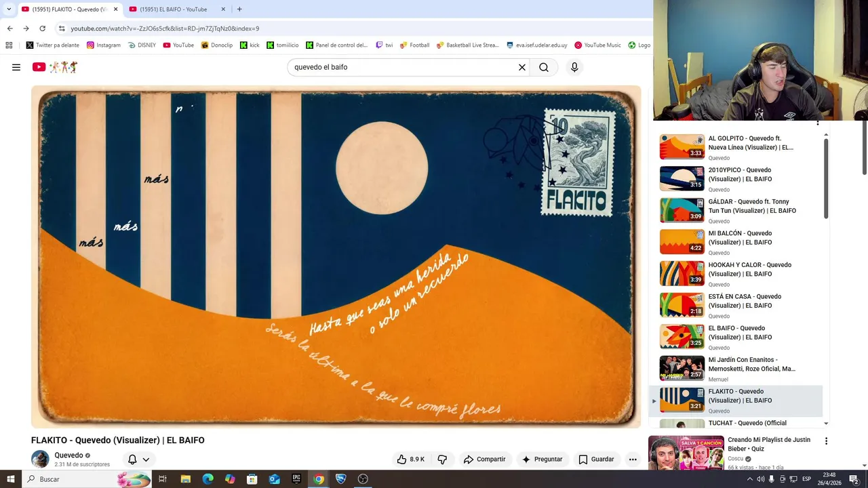Open the Windows Start menu
This screenshot has height=488, width=868.
tap(10, 479)
